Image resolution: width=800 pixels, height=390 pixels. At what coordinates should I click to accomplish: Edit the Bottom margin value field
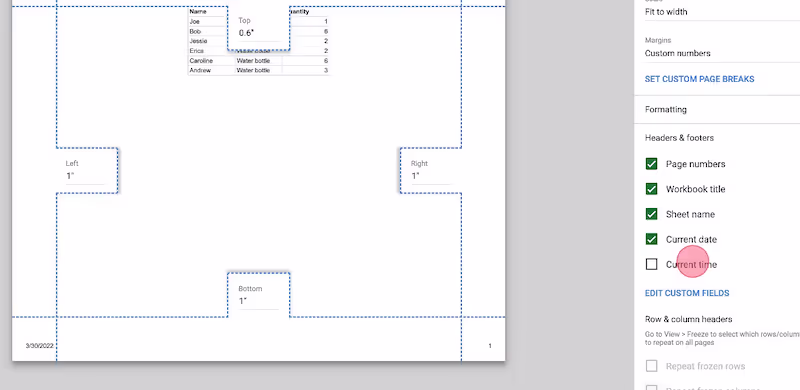[259, 301]
